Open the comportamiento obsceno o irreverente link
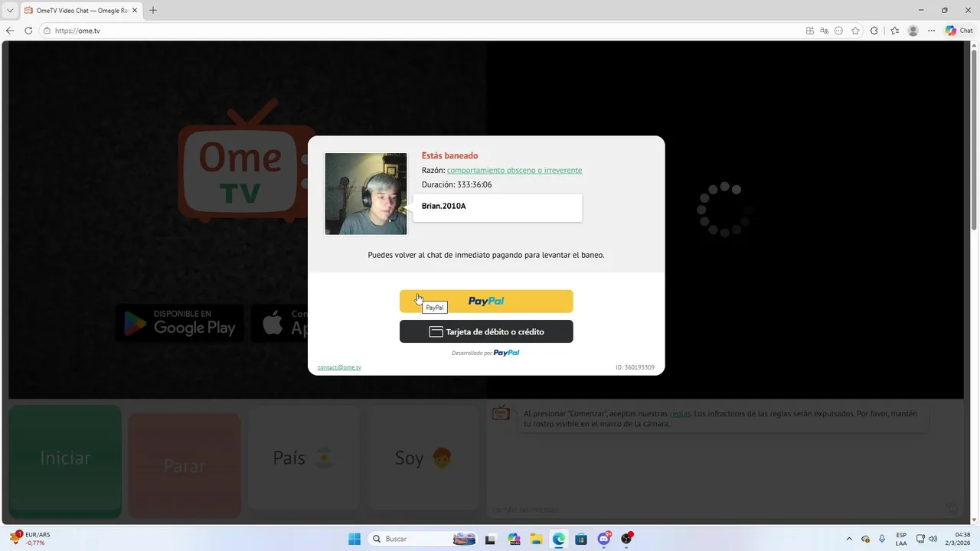The width and height of the screenshot is (980, 551). click(514, 170)
